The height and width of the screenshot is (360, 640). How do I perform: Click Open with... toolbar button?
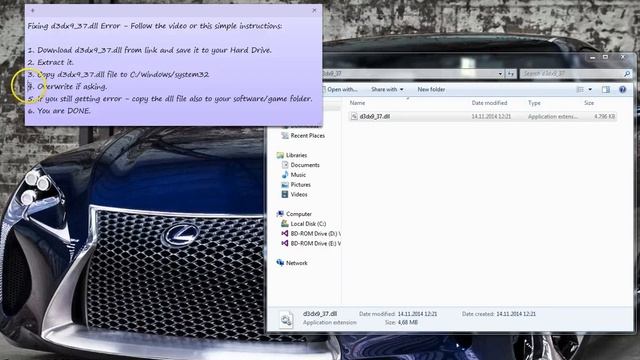(x=342, y=89)
